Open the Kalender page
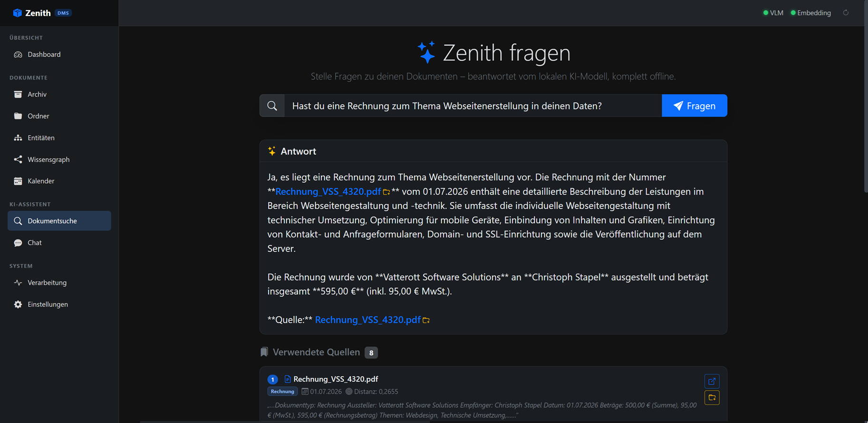The width and height of the screenshot is (868, 423). point(59,181)
